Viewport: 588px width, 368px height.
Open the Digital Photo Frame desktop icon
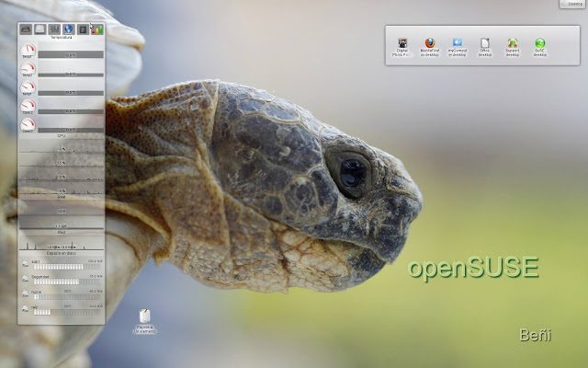point(402,43)
